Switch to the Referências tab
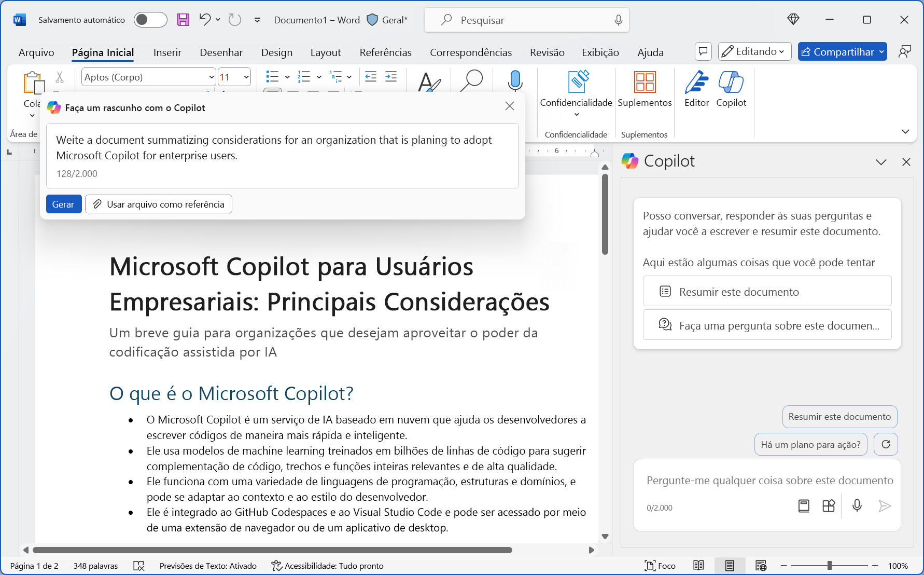Screen dimensions: 924x575 click(x=385, y=52)
